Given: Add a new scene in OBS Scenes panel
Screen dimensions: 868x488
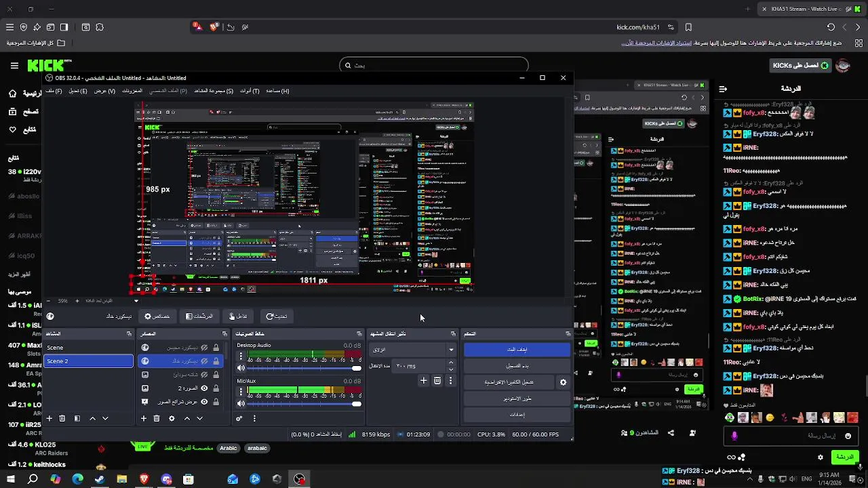Looking at the screenshot, I should [x=50, y=418].
